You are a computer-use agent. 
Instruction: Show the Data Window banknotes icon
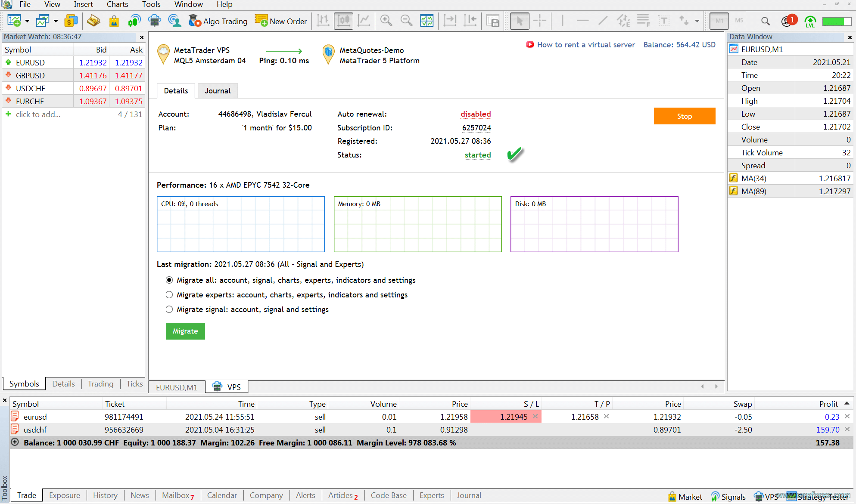coord(93,21)
